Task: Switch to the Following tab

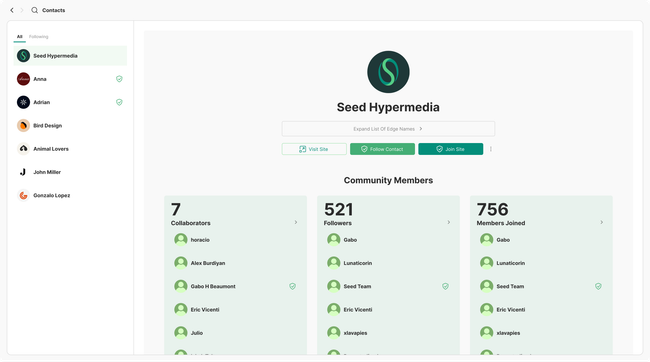Action: point(39,36)
